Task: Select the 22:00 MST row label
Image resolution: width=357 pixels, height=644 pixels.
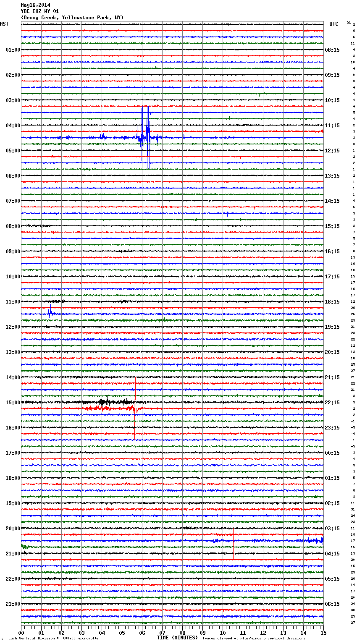Action: 13,579
